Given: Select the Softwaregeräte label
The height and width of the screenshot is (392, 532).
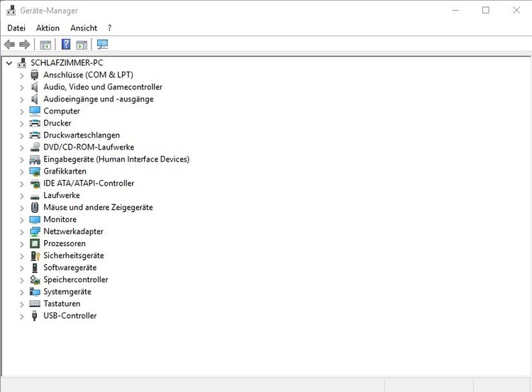Looking at the screenshot, I should 70,267.
